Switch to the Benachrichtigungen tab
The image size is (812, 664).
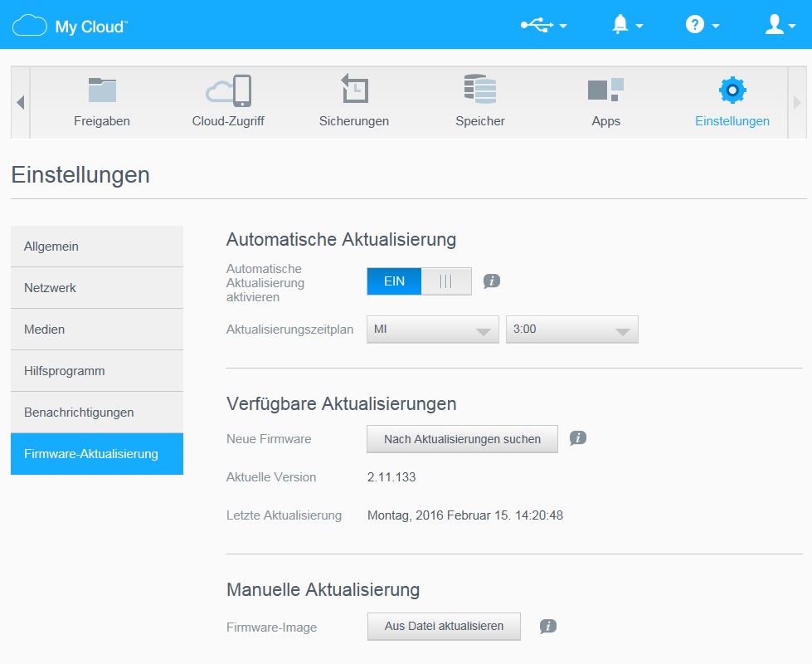(x=97, y=413)
